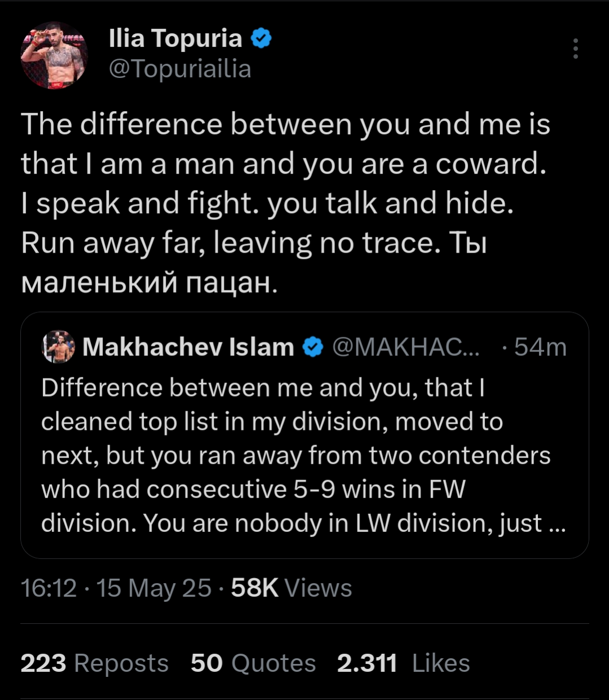Open the three-dot more options menu

pos(575,50)
